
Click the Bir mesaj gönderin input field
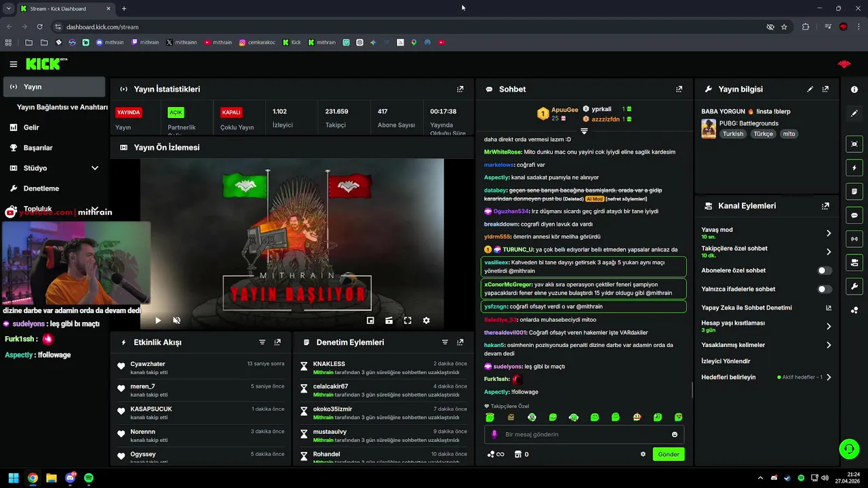point(584,434)
